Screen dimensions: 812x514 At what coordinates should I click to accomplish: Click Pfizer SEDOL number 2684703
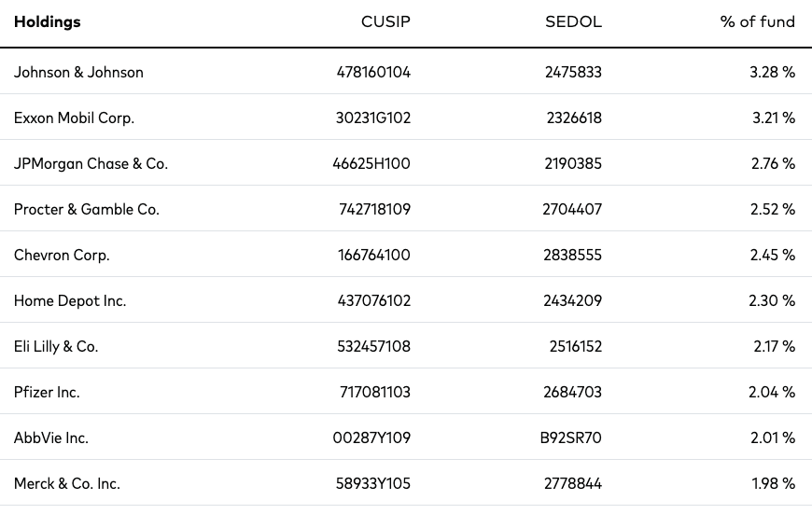tap(572, 392)
